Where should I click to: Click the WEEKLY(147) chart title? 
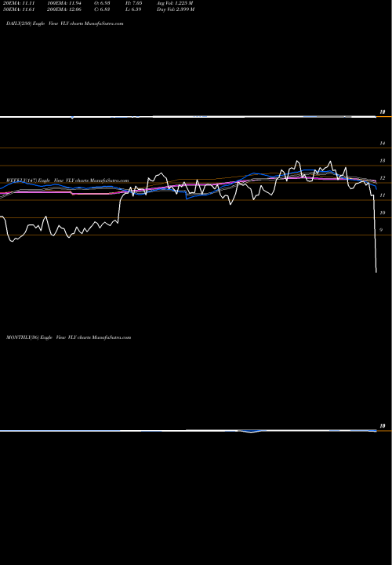click(x=67, y=180)
